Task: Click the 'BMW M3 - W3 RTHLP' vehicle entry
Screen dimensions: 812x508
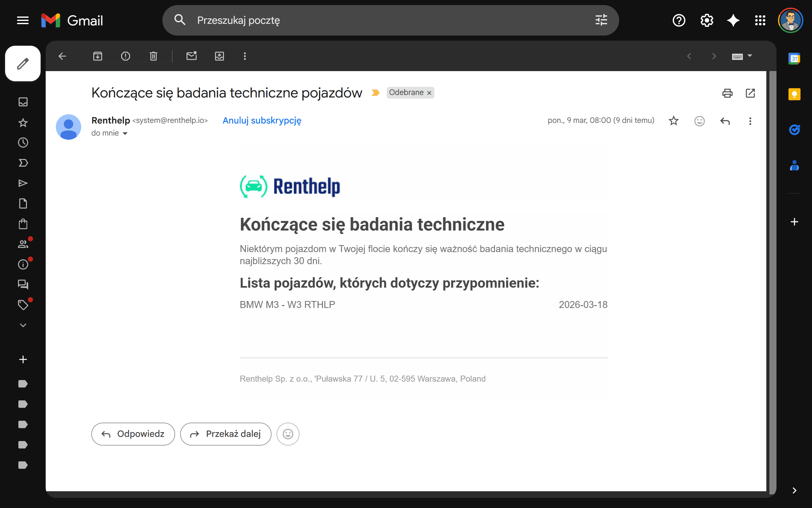Action: pos(288,305)
